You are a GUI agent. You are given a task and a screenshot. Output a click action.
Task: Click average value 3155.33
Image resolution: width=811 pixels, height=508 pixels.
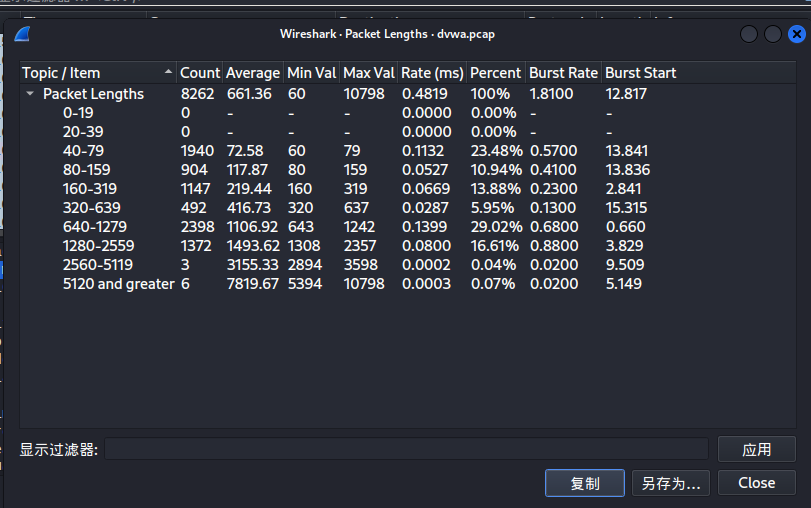coord(252,265)
